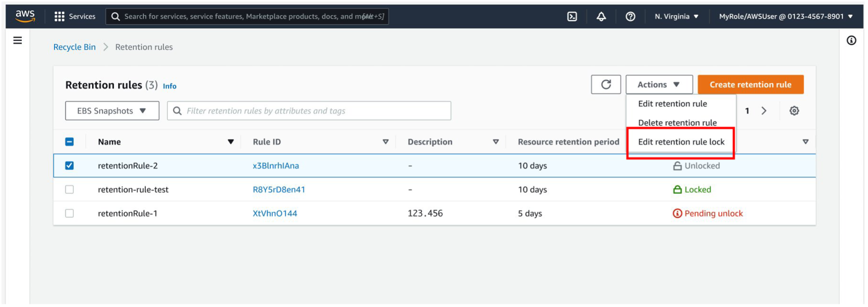Image resolution: width=868 pixels, height=307 pixels.
Task: Click the retentionRule-2 name cell
Action: [128, 166]
